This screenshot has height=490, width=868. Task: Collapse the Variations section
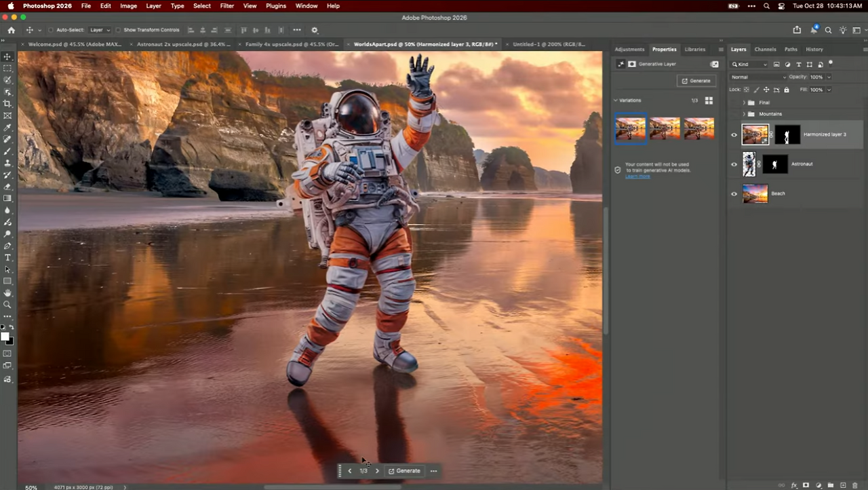(x=616, y=100)
